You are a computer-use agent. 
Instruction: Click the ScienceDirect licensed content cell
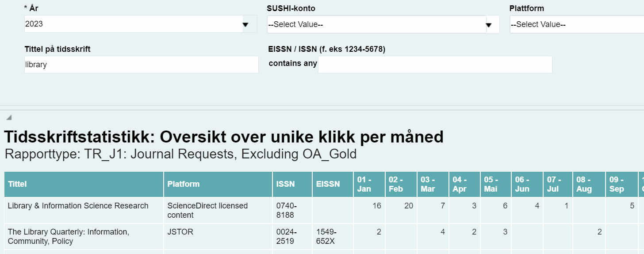[207, 210]
